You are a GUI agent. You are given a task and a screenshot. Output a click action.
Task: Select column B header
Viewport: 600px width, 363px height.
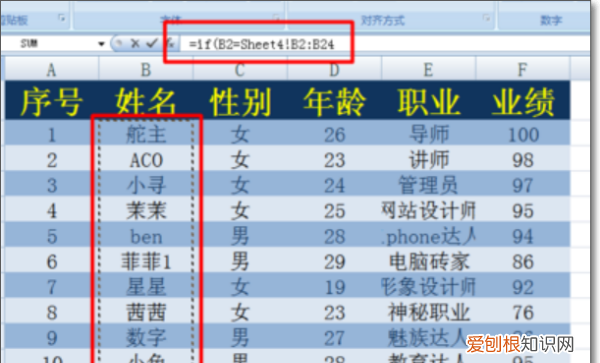(146, 69)
